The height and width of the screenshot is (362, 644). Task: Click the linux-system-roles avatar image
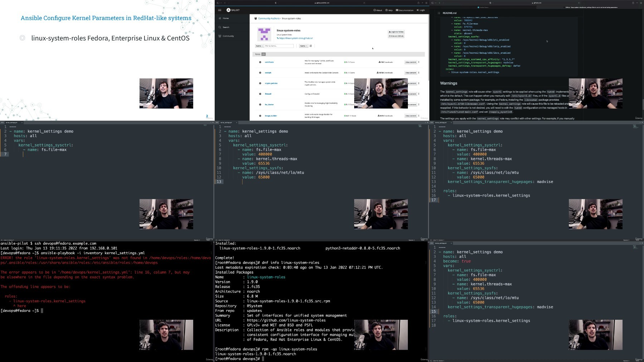(x=264, y=34)
